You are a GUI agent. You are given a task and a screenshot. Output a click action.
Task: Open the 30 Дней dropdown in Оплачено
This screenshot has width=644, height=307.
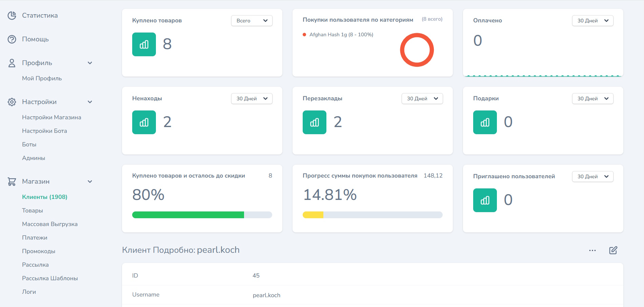coord(592,21)
